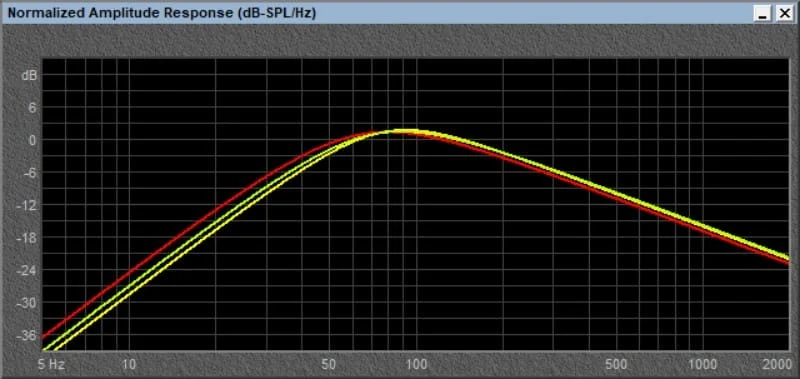Click the '-30' dB axis label
Image resolution: width=800 pixels, height=379 pixels.
pyautogui.click(x=27, y=303)
